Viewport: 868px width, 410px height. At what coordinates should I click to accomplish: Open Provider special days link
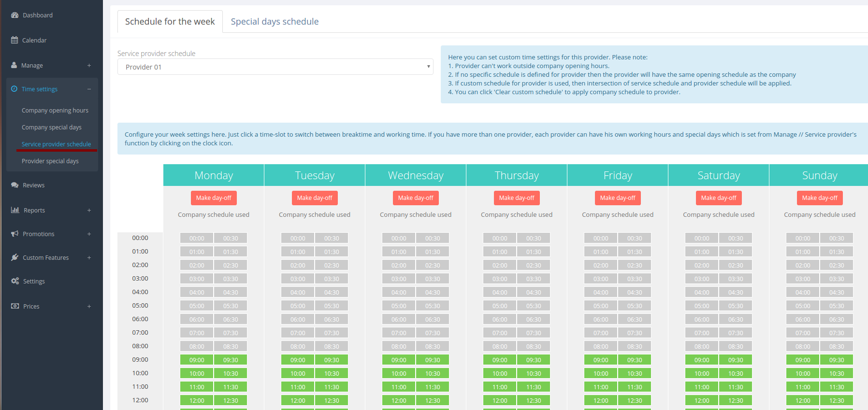[x=50, y=161]
